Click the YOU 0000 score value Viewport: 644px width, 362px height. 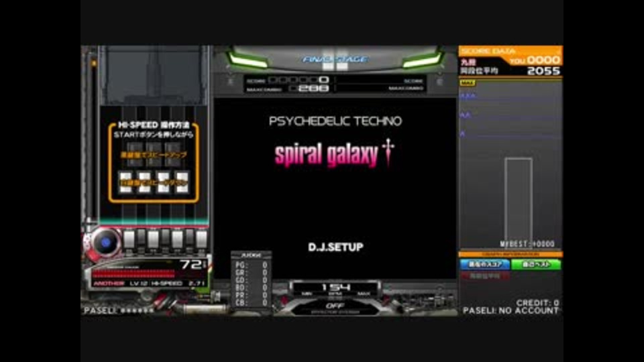pyautogui.click(x=535, y=60)
